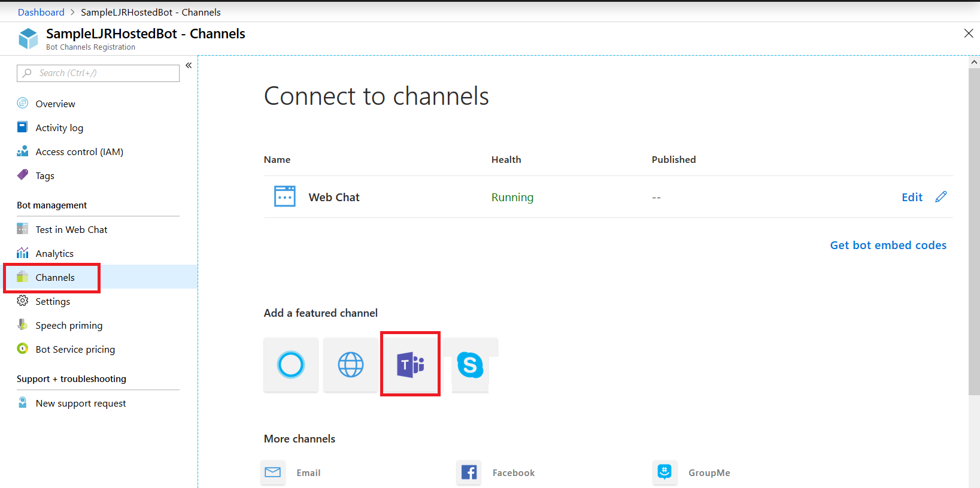The image size is (980, 488).
Task: Click the bot resource cube icon
Action: pos(28,39)
